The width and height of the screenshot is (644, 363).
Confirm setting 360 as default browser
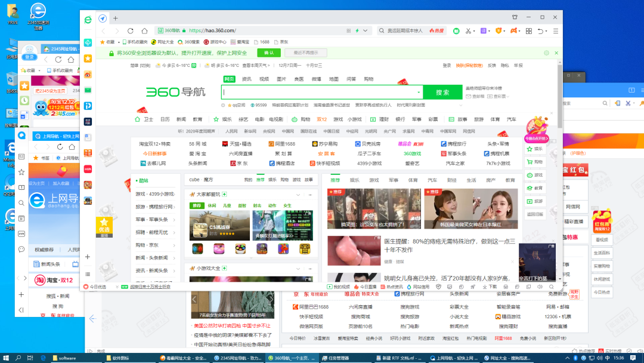click(x=268, y=53)
